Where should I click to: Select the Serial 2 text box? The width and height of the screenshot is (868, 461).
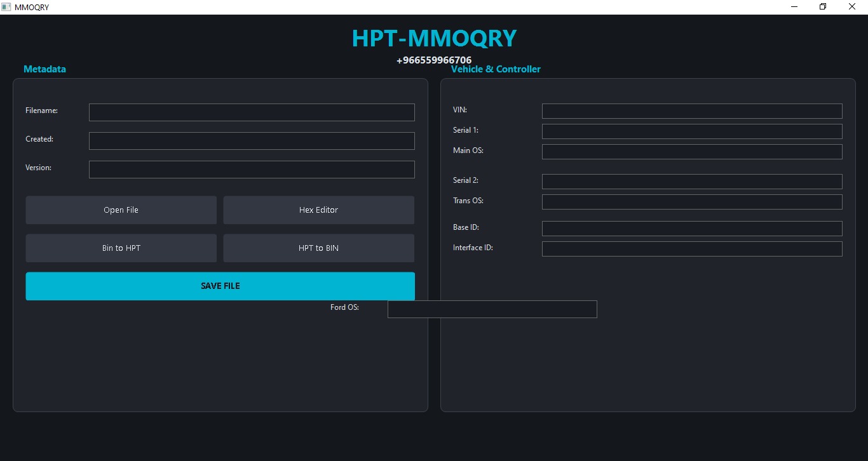691,182
